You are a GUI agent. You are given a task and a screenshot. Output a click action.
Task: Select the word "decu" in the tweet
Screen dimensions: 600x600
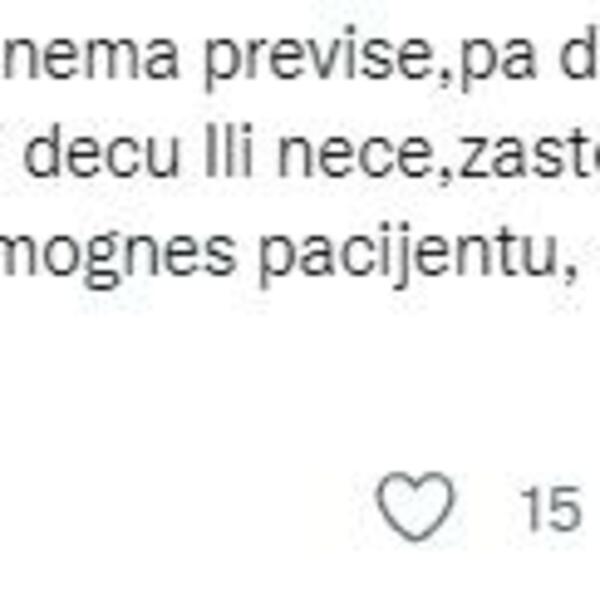pyautogui.click(x=101, y=151)
